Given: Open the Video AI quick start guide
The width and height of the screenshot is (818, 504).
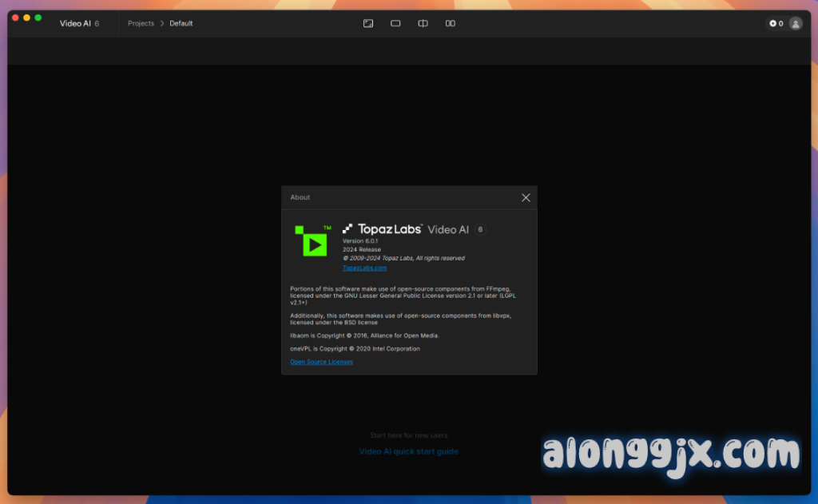Looking at the screenshot, I should (x=408, y=451).
